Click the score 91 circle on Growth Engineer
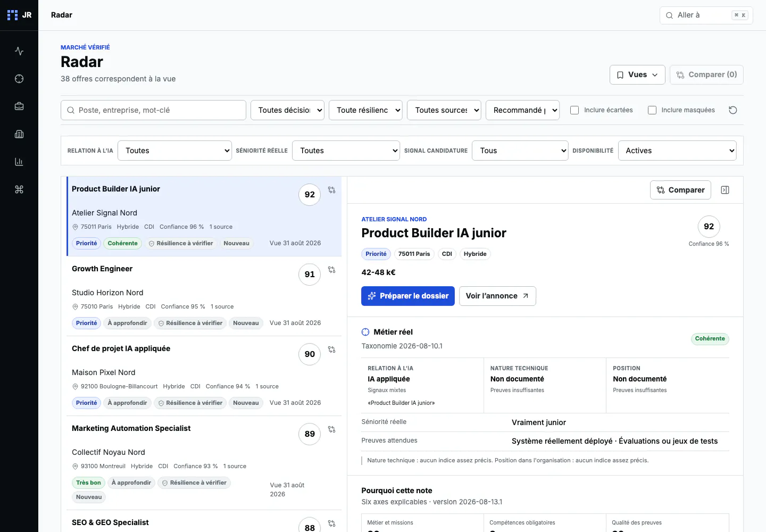The image size is (766, 532). click(x=310, y=275)
